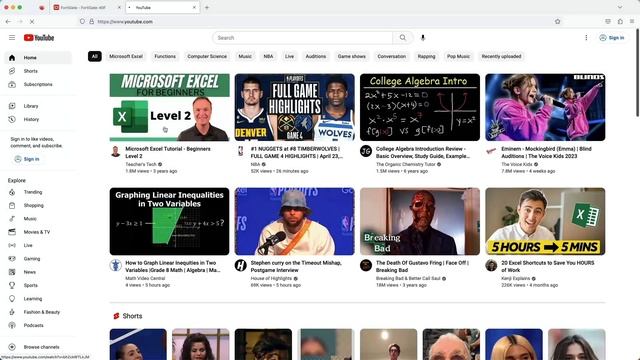Switch to the first browser tab
Image resolution: width=640 pixels, height=360 pixels.
pos(87,7)
